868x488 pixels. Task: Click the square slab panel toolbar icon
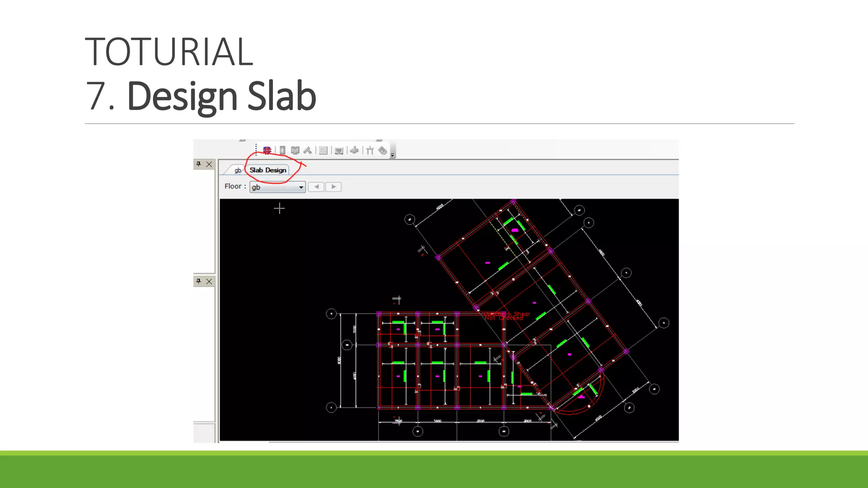(x=323, y=150)
